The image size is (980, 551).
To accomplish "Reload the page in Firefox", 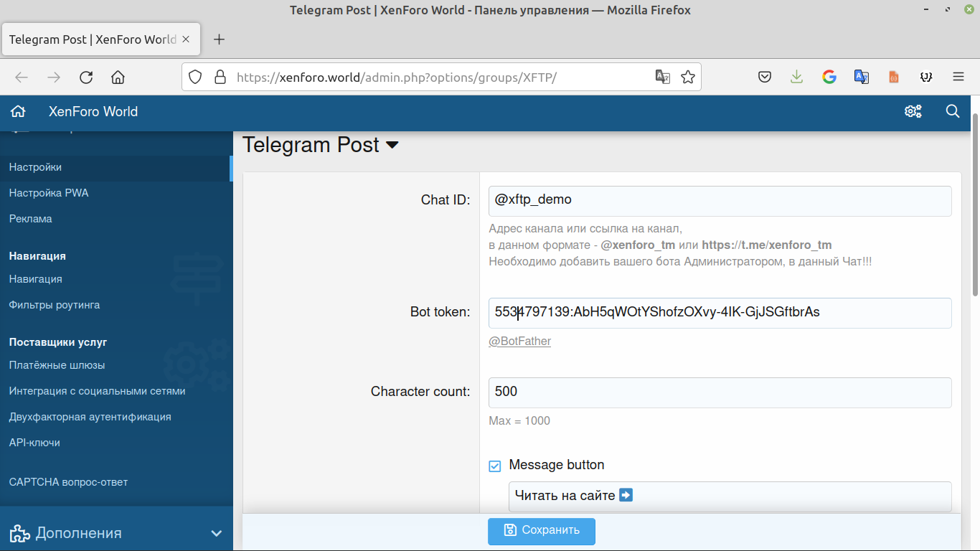I will [86, 77].
